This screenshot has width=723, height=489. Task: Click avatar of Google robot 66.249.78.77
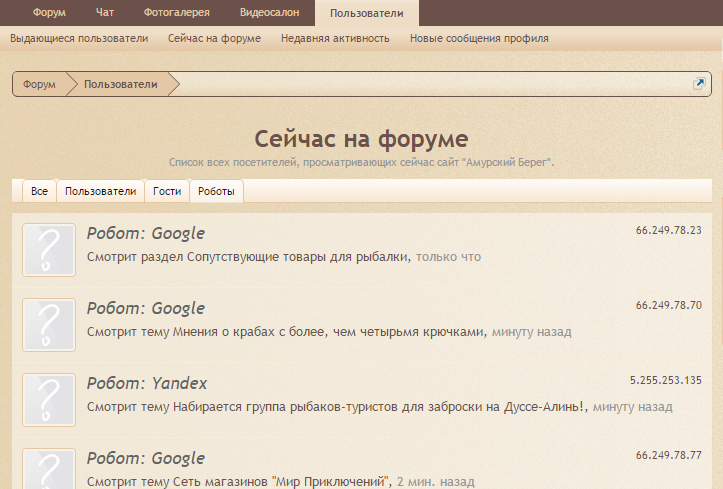49,469
